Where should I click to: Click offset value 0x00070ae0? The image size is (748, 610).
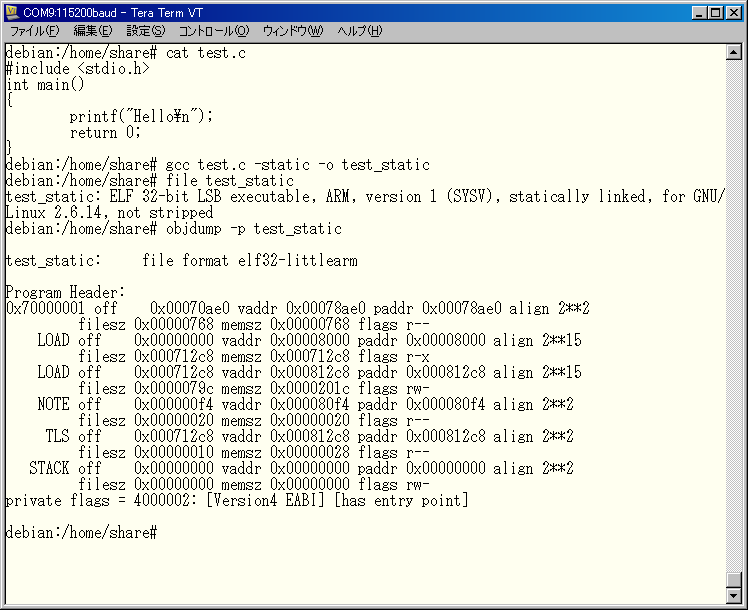coord(190,309)
